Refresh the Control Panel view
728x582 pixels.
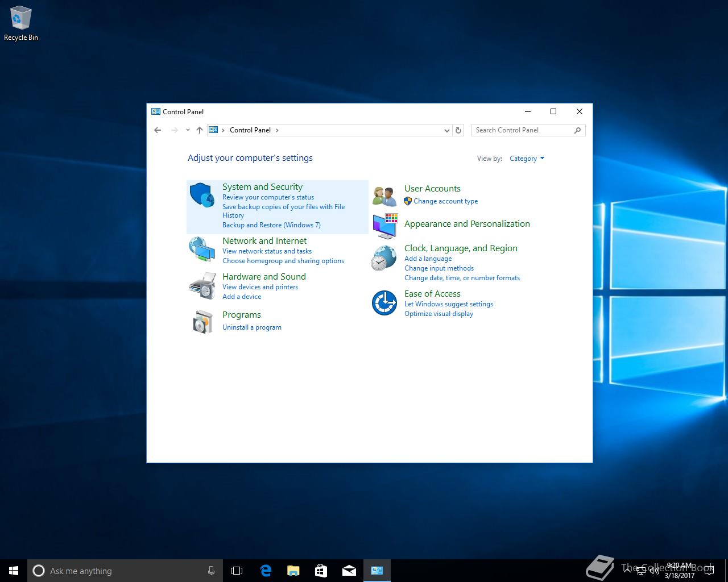458,130
